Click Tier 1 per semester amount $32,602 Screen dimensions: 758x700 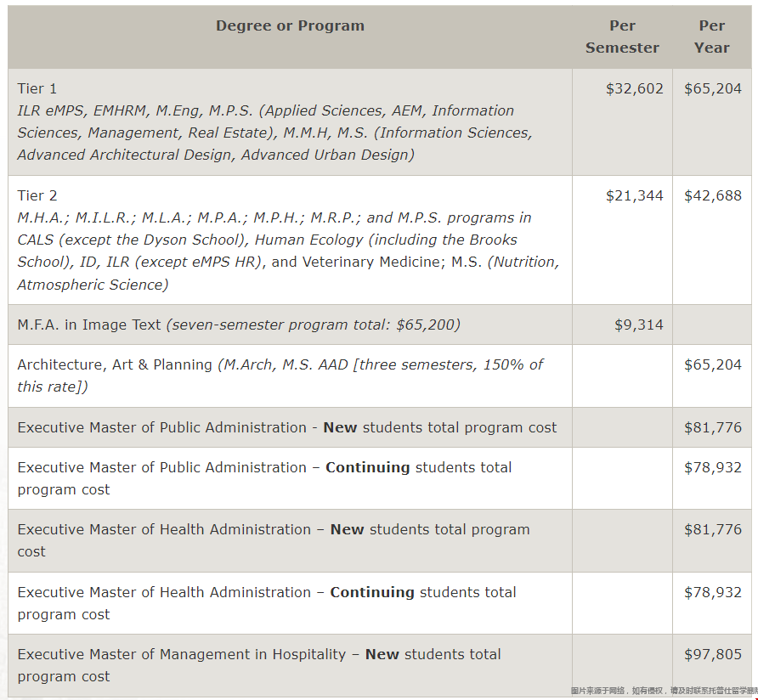point(634,88)
